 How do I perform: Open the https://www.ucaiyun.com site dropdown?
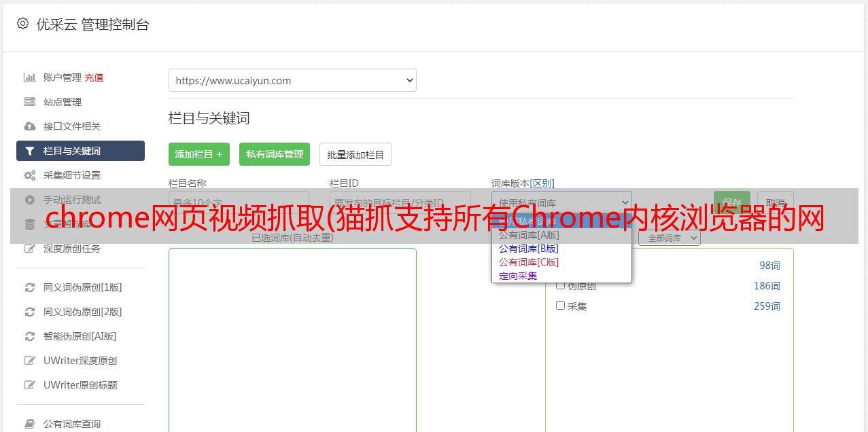tap(292, 80)
